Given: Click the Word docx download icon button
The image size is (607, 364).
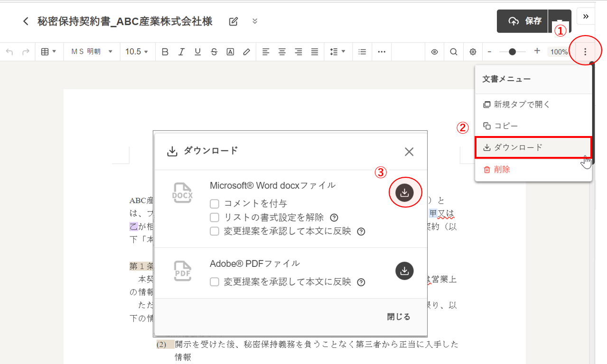Looking at the screenshot, I should 404,192.
